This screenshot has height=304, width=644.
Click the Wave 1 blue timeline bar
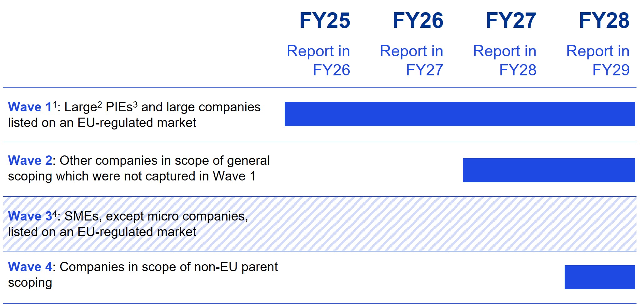[x=460, y=114]
